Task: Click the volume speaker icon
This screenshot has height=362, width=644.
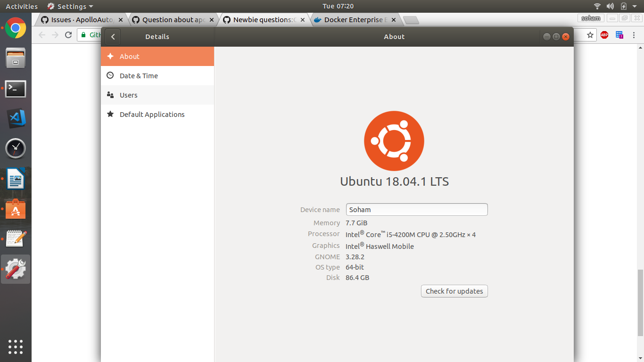Action: click(x=610, y=6)
